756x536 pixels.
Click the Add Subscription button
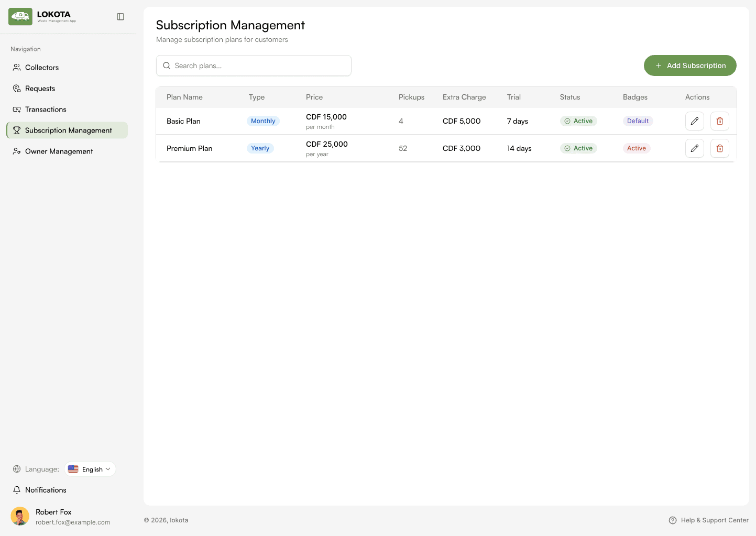[690, 65]
